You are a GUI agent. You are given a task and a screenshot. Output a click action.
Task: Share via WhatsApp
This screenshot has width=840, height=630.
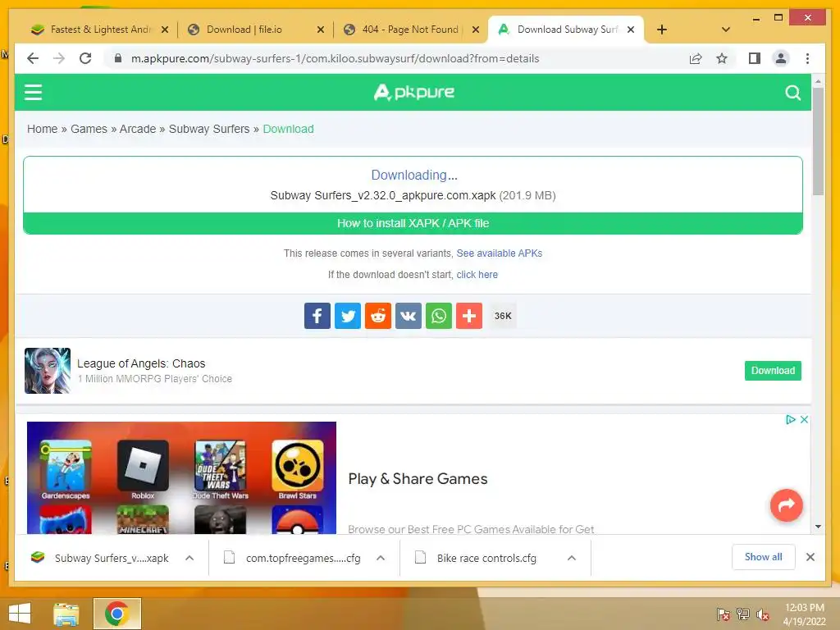(x=439, y=316)
